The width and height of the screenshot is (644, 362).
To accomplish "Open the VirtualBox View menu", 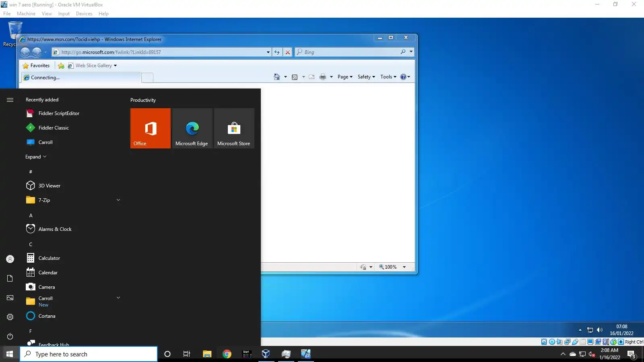I will point(47,14).
